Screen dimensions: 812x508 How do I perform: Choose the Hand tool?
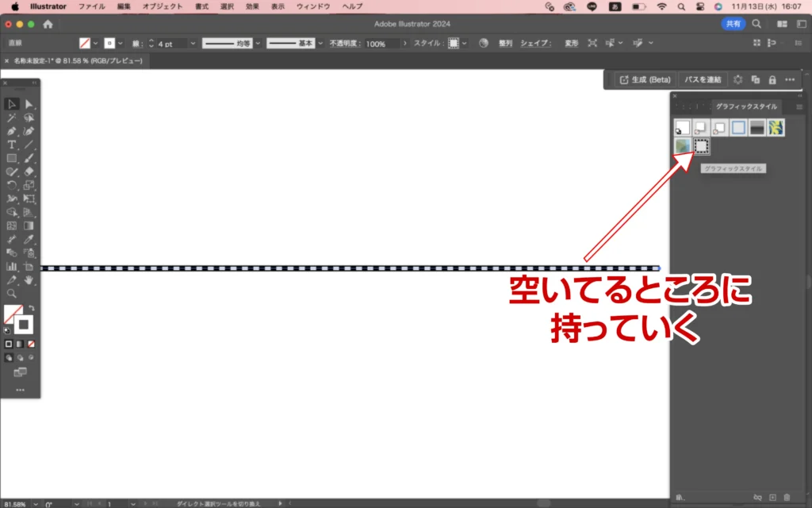click(x=29, y=279)
